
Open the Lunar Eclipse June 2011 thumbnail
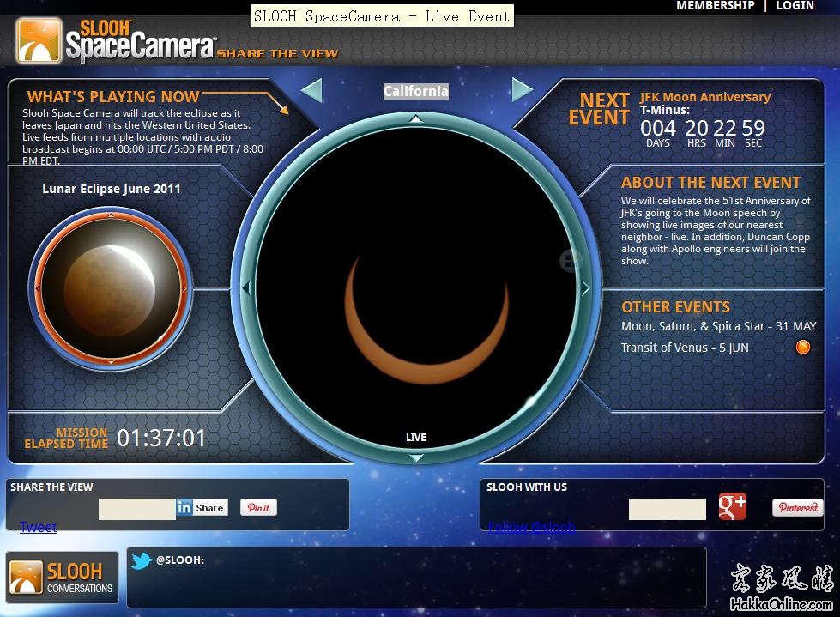(111, 289)
